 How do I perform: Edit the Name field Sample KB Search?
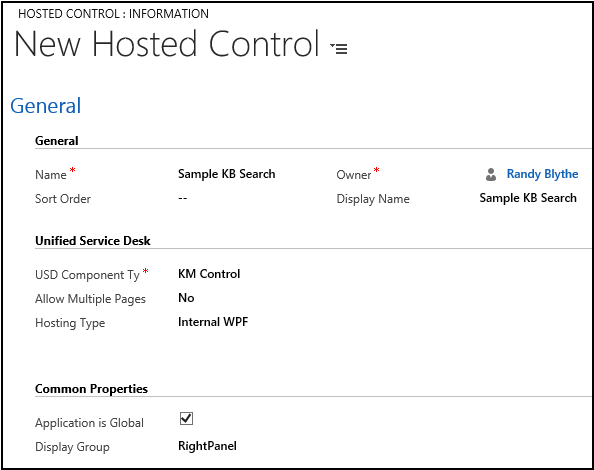(227, 174)
